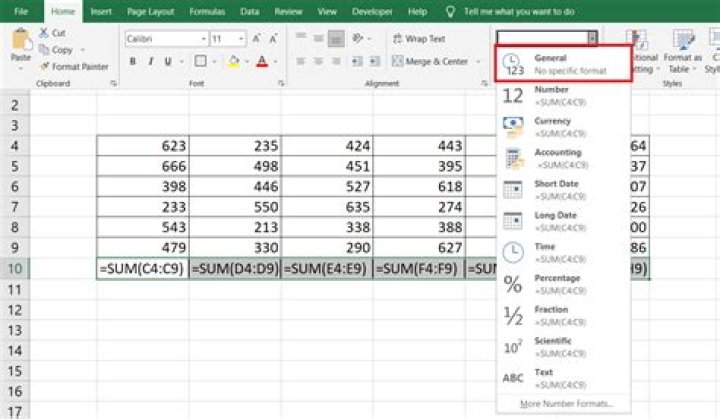Collapse the number format dropdown arrow

(x=592, y=39)
